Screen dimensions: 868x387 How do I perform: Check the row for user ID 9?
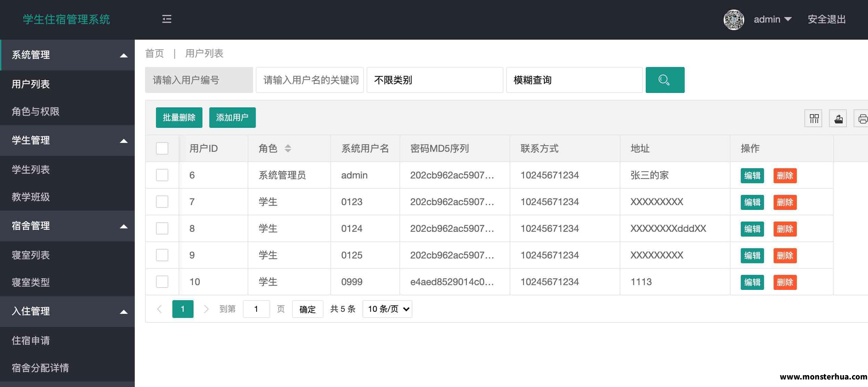pos(162,255)
